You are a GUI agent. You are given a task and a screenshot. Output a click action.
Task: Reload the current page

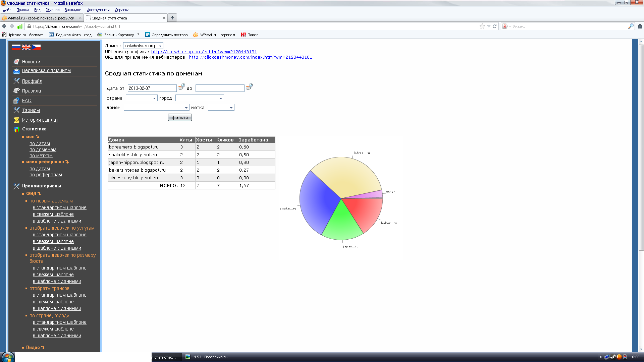pos(494,26)
